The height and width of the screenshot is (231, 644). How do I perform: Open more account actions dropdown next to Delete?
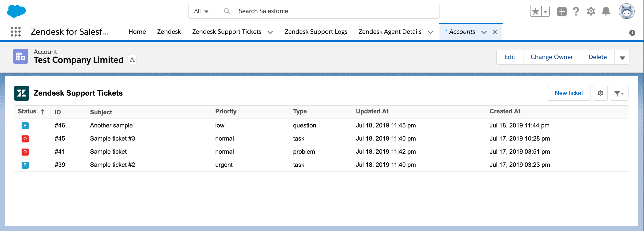[622, 57]
